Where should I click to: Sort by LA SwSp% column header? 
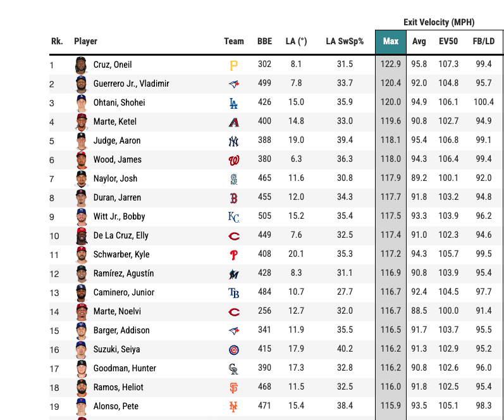tap(345, 42)
